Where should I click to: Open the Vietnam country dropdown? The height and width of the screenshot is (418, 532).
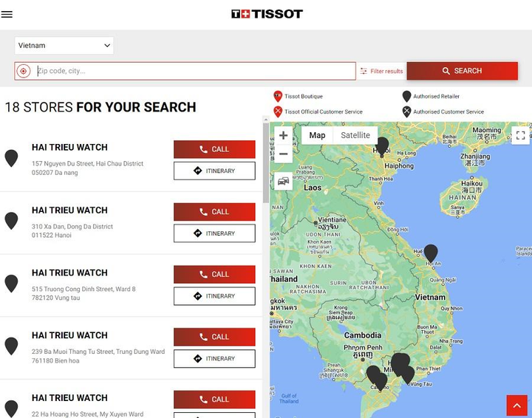64,46
